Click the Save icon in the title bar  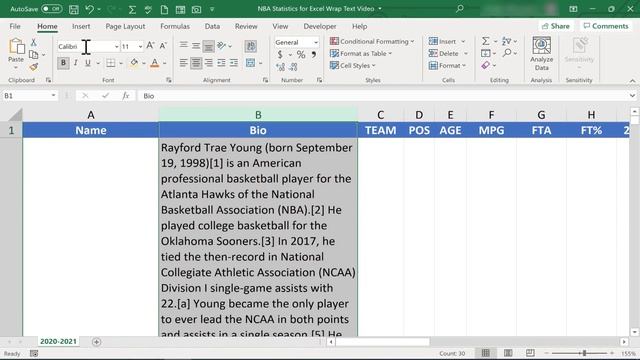74,9
